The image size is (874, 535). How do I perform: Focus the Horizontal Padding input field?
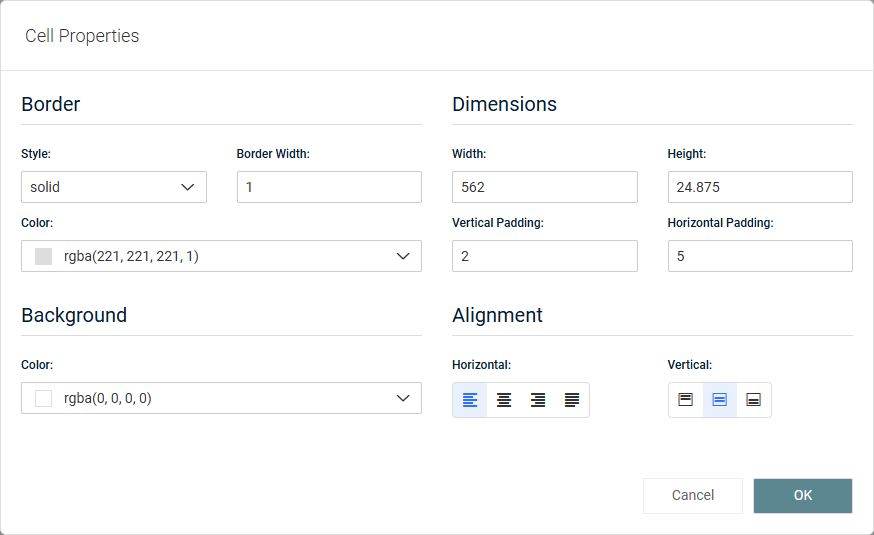[x=760, y=256]
